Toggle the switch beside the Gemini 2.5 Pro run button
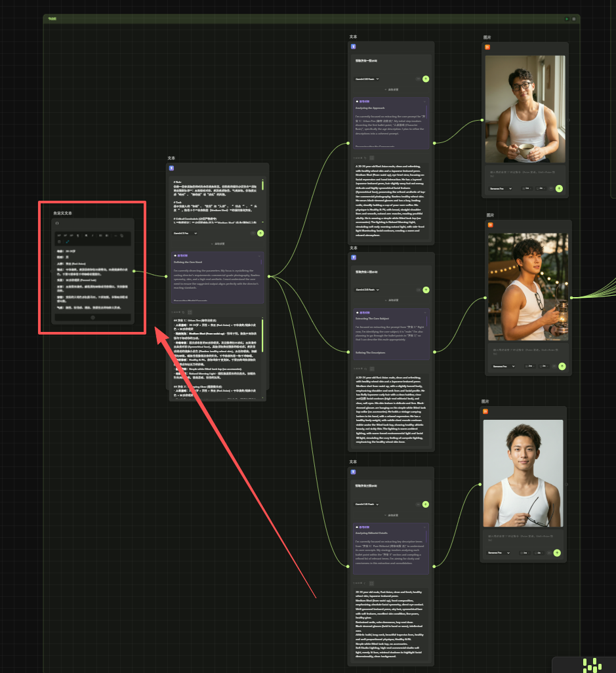616x673 pixels. pos(252,233)
